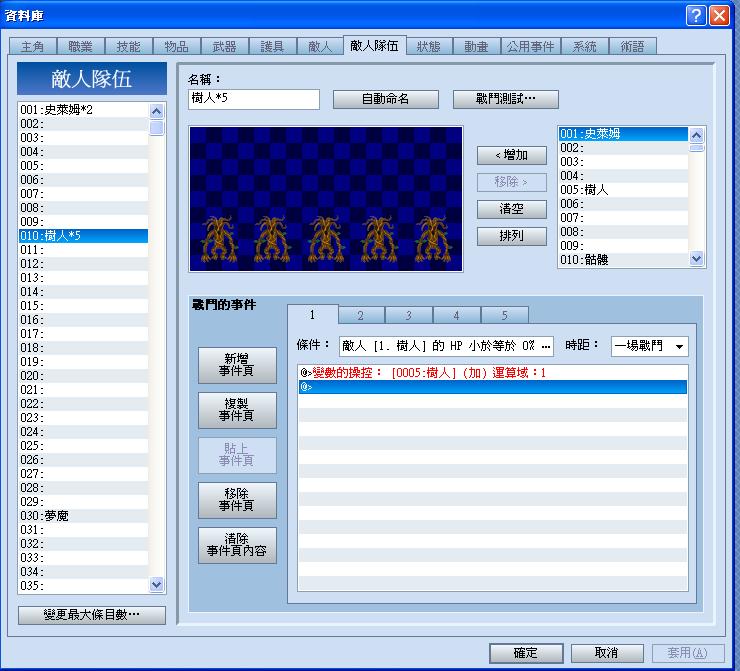The width and height of the screenshot is (740, 671).
Task: Select enemy 010:骷髏 in enemy list
Action: point(623,260)
